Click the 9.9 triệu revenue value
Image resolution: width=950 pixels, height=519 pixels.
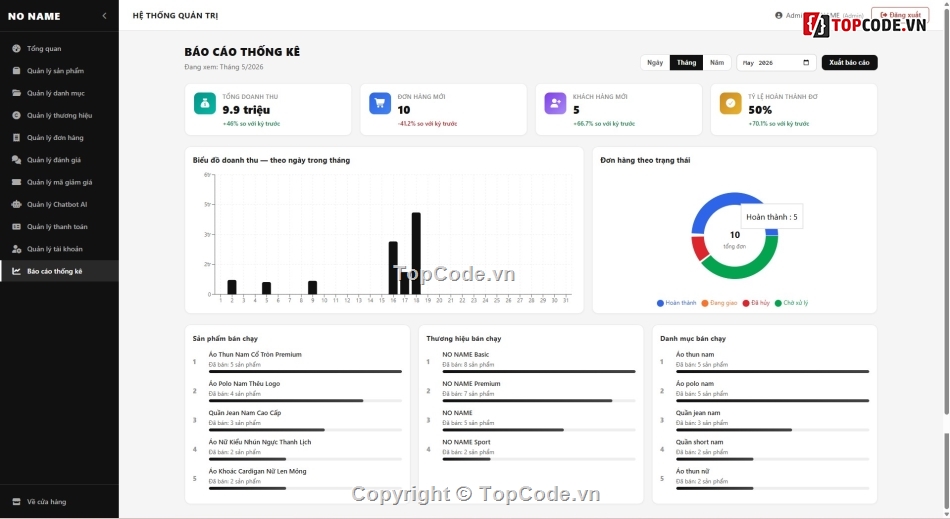click(x=246, y=110)
